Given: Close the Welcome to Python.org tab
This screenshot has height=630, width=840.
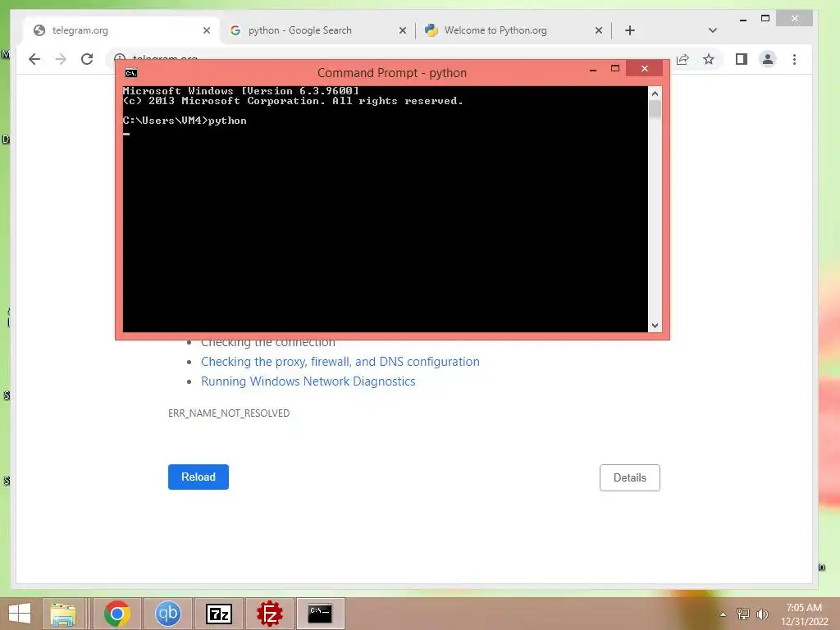Looking at the screenshot, I should pyautogui.click(x=599, y=30).
